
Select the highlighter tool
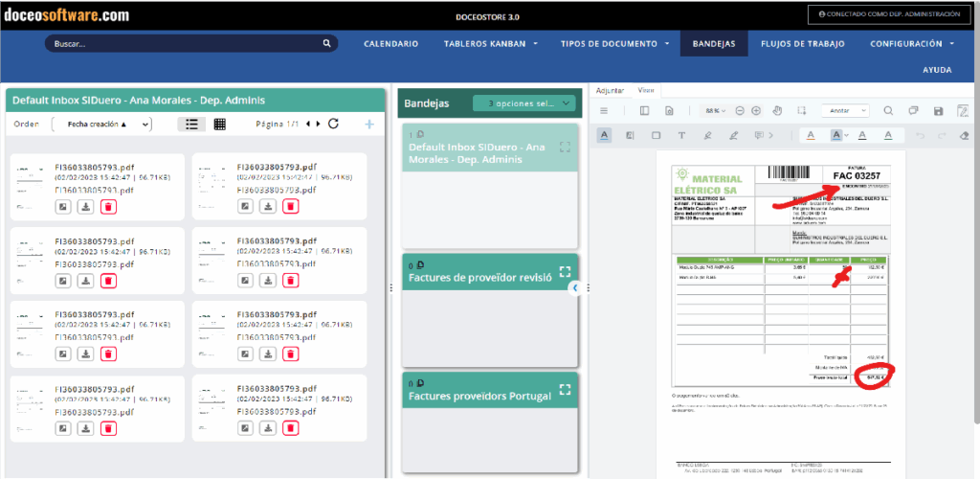pyautogui.click(x=707, y=135)
